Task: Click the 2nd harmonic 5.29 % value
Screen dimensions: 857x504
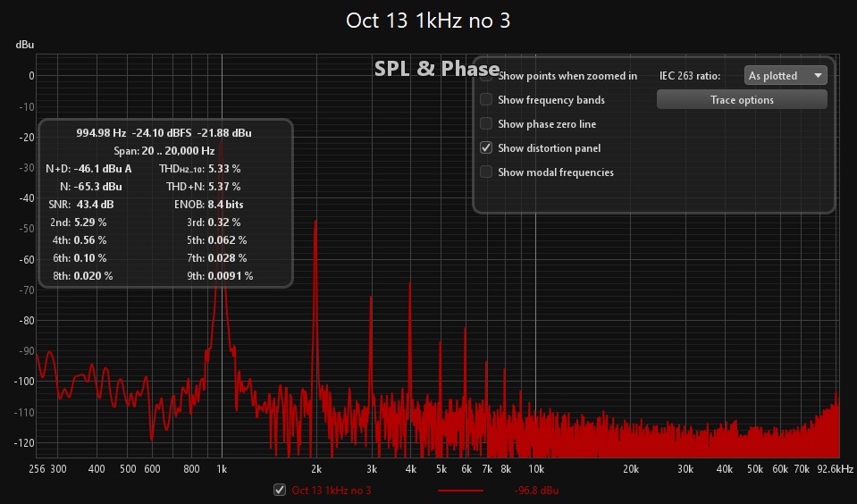Action: pyautogui.click(x=90, y=223)
